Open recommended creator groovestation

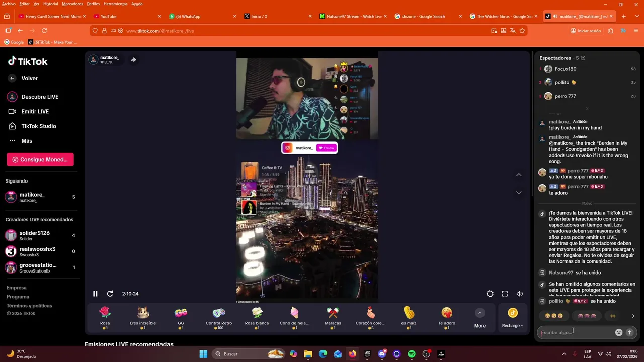tap(40, 267)
